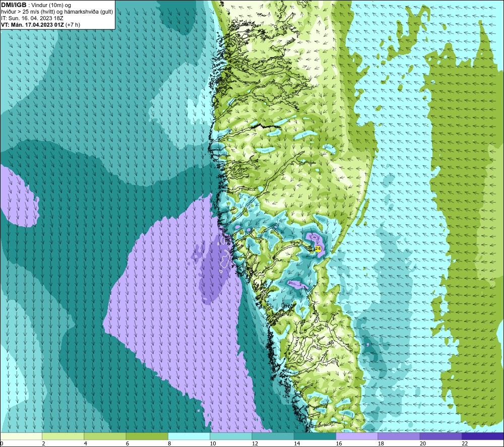
Task: Click the '2' scale label
Action: pyautogui.click(x=43, y=443)
